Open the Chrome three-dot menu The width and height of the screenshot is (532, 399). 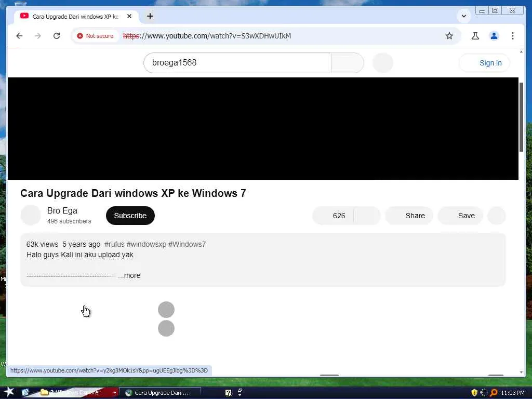click(513, 36)
